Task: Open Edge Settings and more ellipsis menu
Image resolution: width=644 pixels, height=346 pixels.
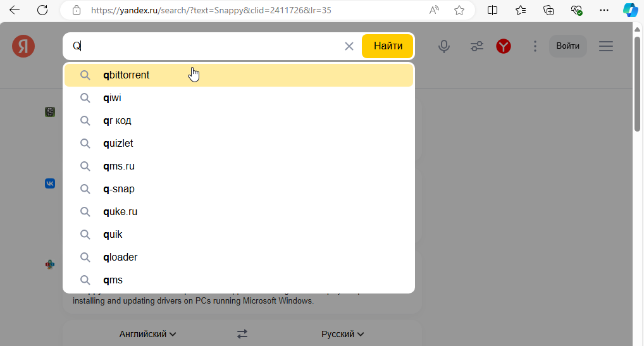Action: (604, 10)
